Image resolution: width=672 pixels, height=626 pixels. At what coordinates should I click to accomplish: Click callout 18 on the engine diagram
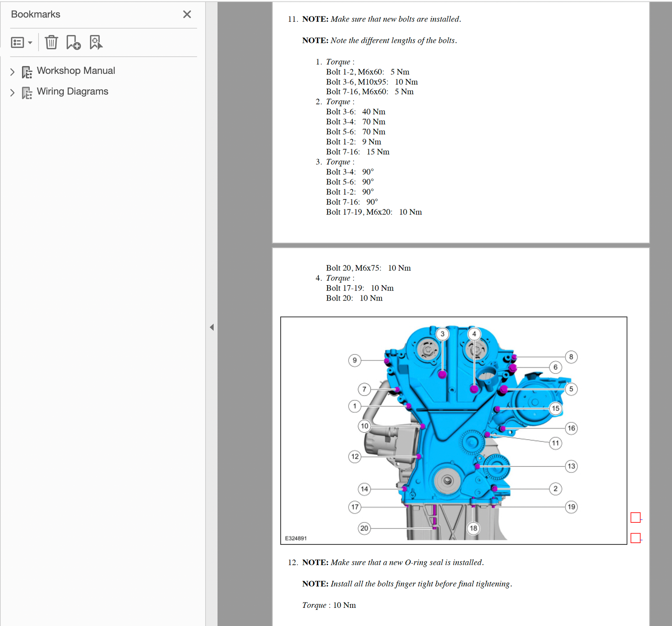click(473, 528)
